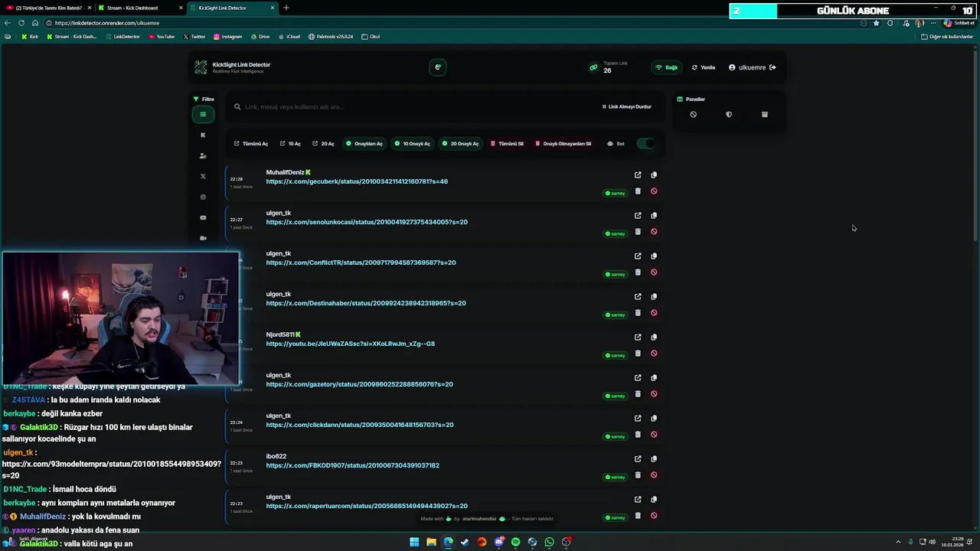Open the Okul bookmarks folder

point(371,37)
